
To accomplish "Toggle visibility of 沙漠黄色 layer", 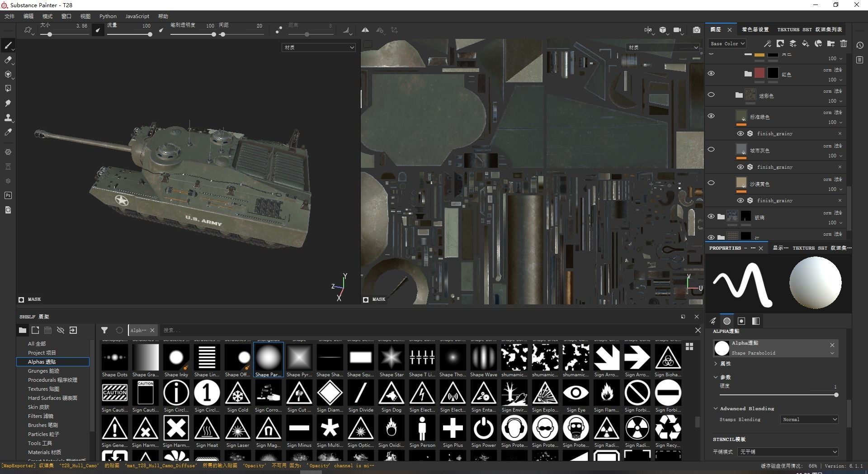I will click(x=711, y=183).
